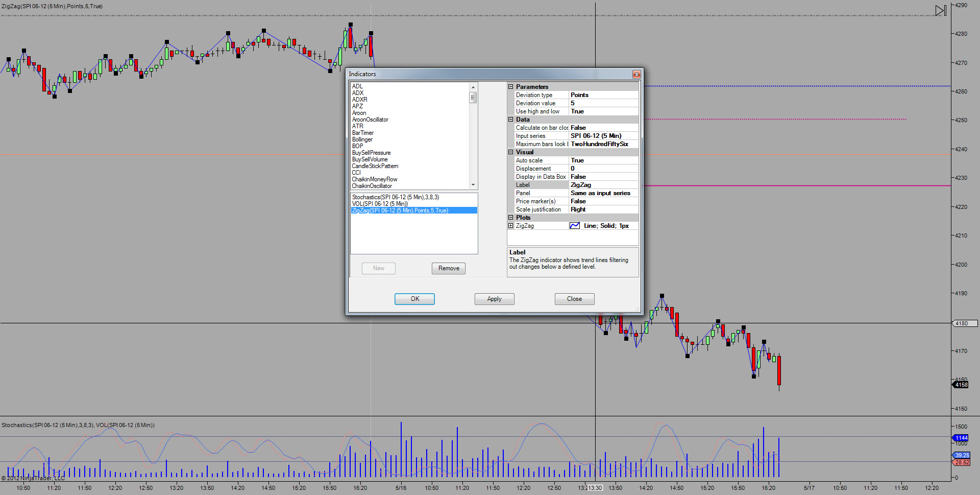Edit the Deviation value field
This screenshot has width=980, height=495.
603,103
